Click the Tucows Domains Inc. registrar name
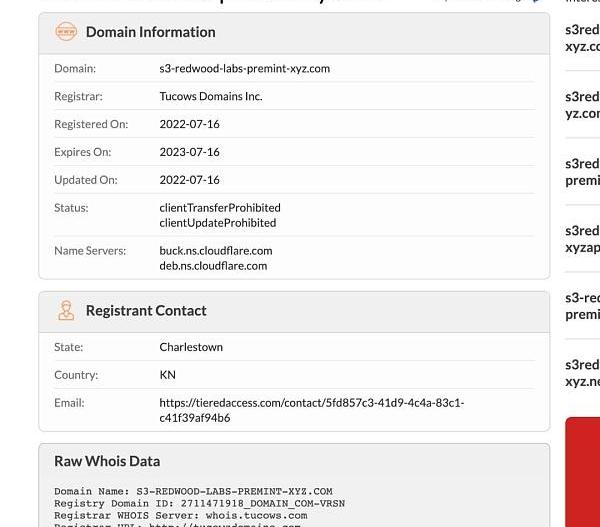This screenshot has width=600, height=527. (210, 97)
